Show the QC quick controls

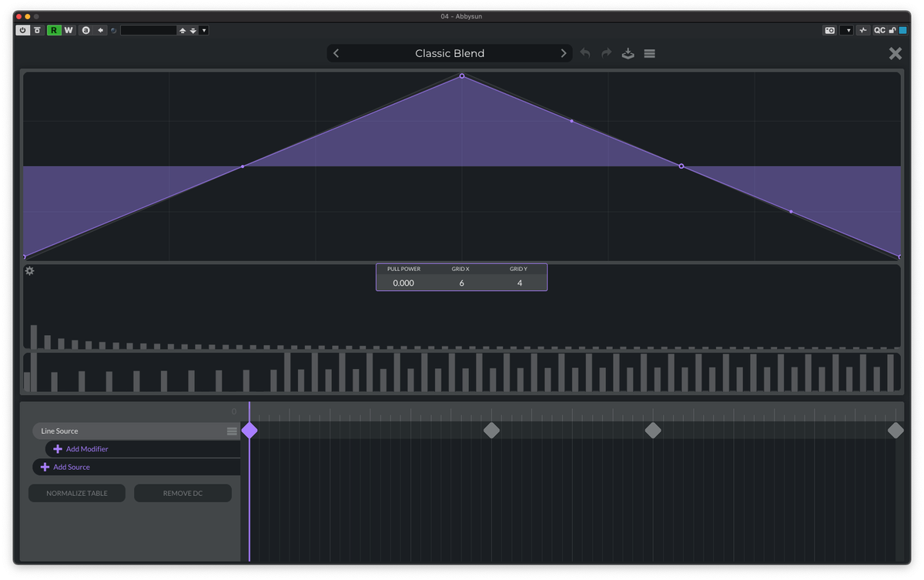pos(879,30)
